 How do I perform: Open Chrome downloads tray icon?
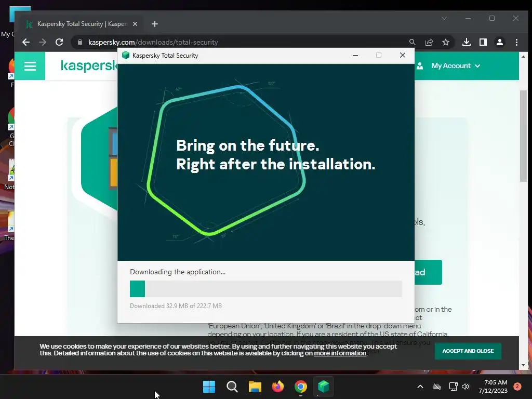pos(467,42)
